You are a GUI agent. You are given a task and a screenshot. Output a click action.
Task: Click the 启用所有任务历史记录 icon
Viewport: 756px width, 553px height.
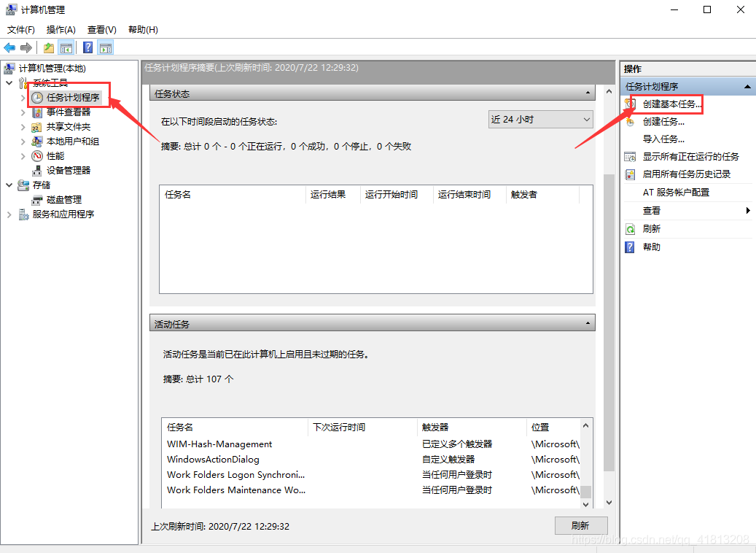coord(630,174)
